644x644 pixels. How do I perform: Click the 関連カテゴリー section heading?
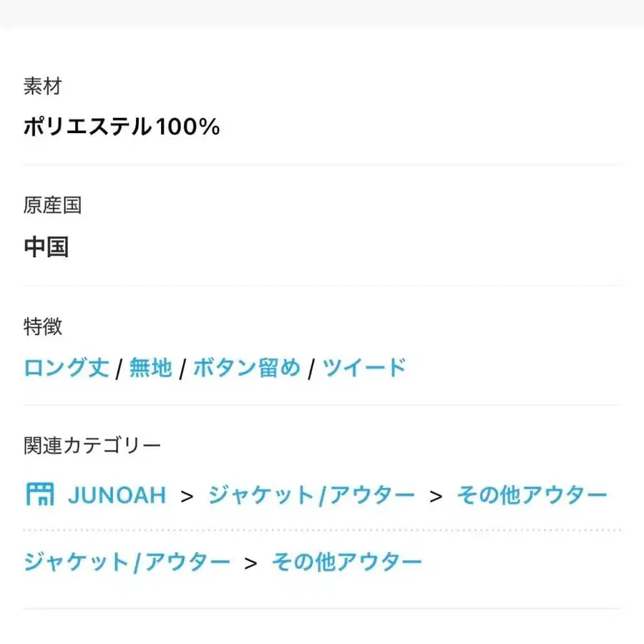tap(92, 446)
